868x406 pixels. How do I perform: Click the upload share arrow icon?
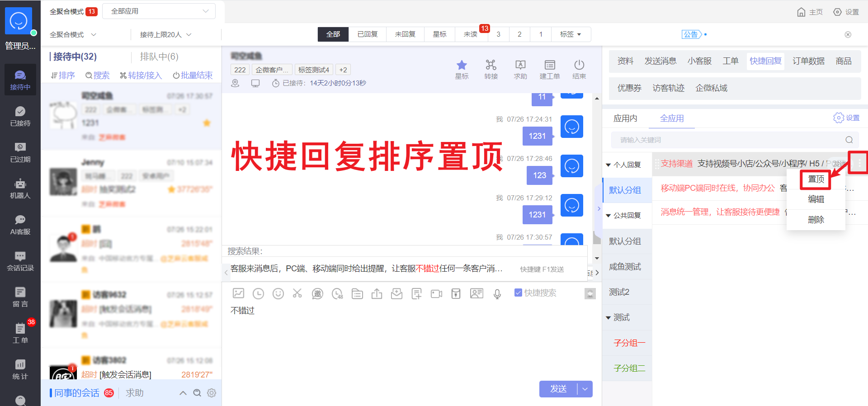pyautogui.click(x=377, y=294)
